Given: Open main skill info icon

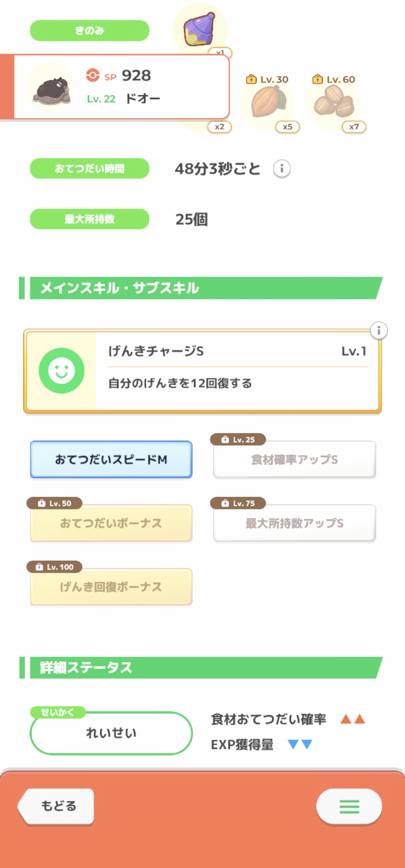Looking at the screenshot, I should [379, 331].
